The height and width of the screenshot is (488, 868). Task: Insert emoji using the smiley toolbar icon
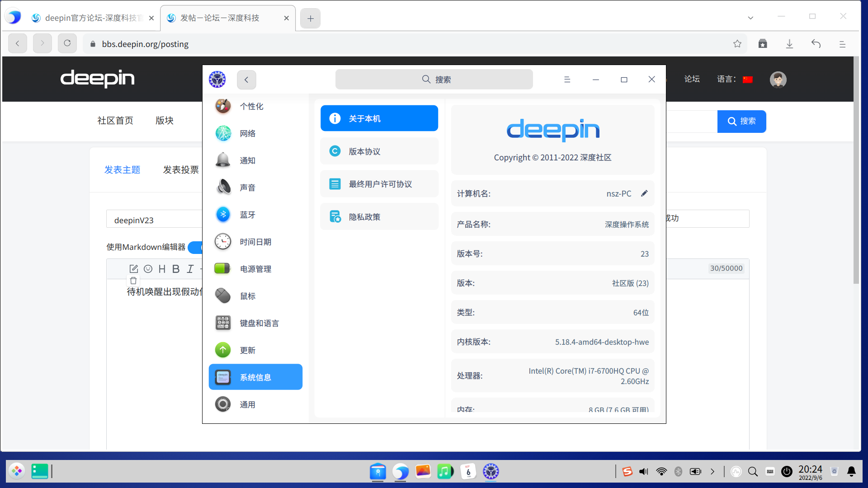click(x=148, y=269)
